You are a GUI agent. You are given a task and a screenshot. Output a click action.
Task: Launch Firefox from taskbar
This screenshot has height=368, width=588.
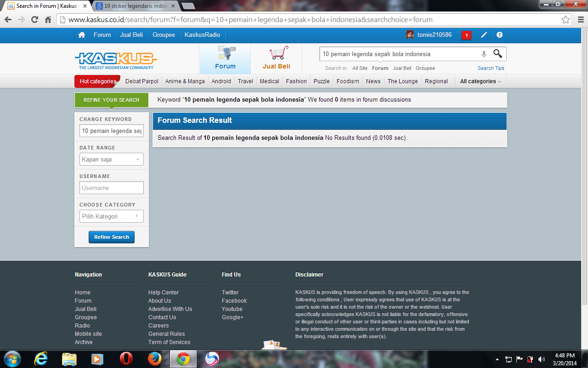pyautogui.click(x=155, y=359)
